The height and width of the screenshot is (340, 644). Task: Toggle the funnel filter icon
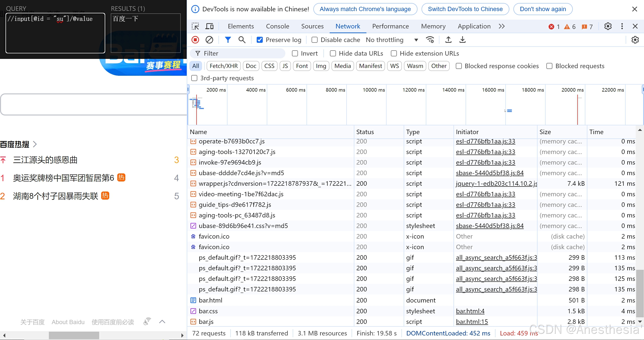click(x=228, y=40)
